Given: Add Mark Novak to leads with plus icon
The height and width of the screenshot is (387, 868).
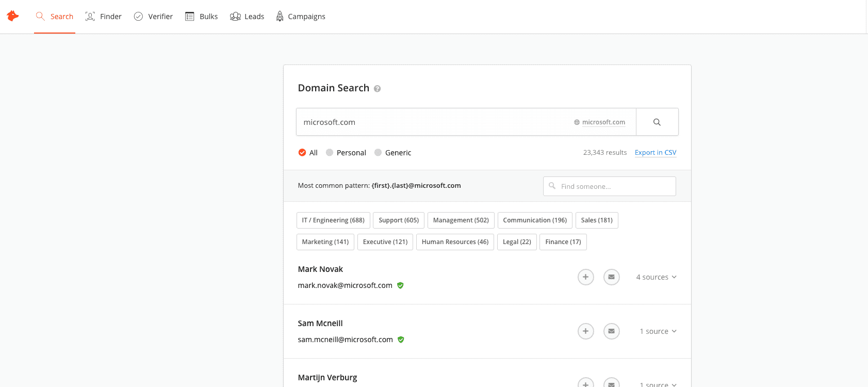Looking at the screenshot, I should pyautogui.click(x=586, y=277).
